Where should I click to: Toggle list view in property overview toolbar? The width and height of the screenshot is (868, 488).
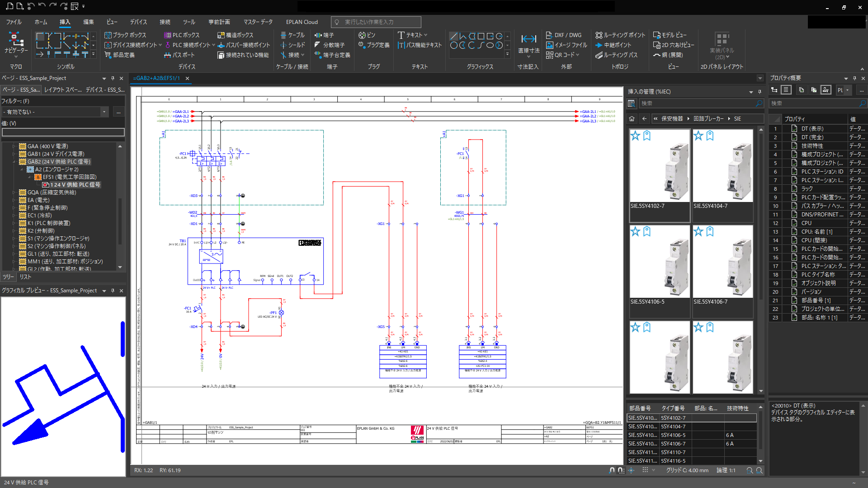[x=786, y=90]
